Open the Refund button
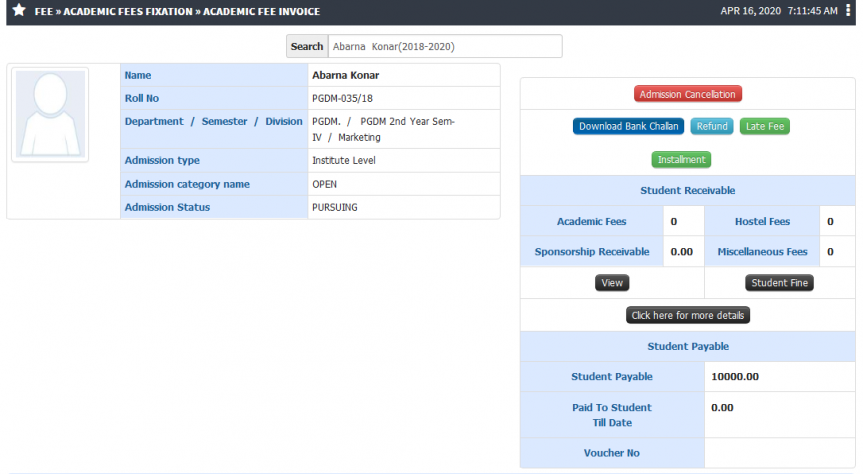 tap(712, 126)
